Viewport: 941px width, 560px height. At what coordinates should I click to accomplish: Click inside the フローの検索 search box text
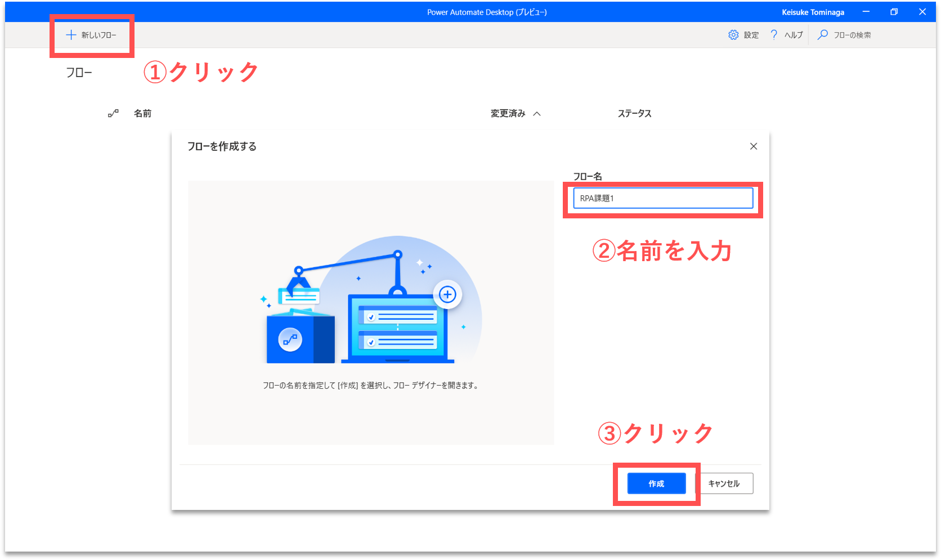click(x=852, y=35)
